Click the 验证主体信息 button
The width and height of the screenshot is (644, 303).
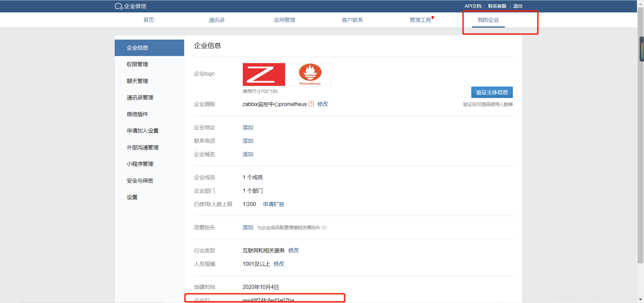pyautogui.click(x=492, y=92)
